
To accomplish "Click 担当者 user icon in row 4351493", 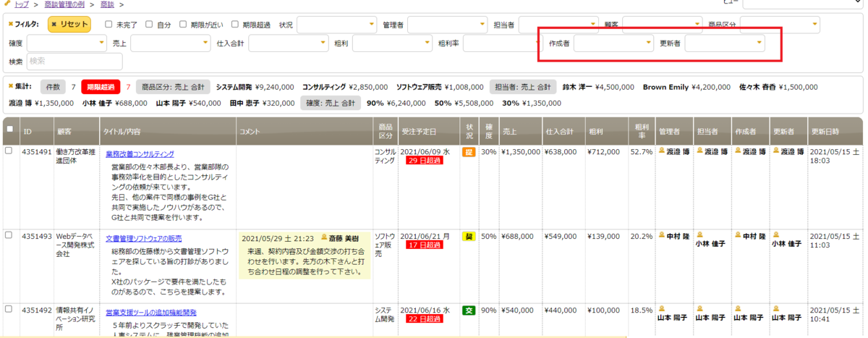I will (699, 235).
